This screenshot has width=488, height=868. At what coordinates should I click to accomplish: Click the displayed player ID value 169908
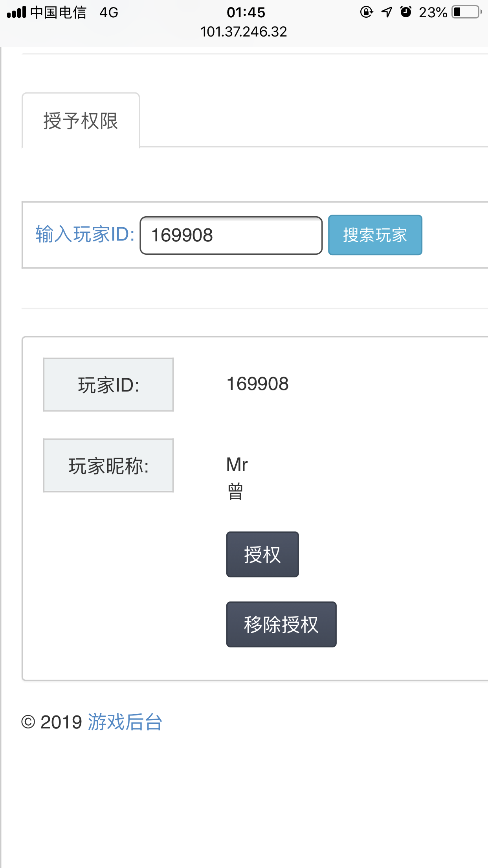coord(258,384)
